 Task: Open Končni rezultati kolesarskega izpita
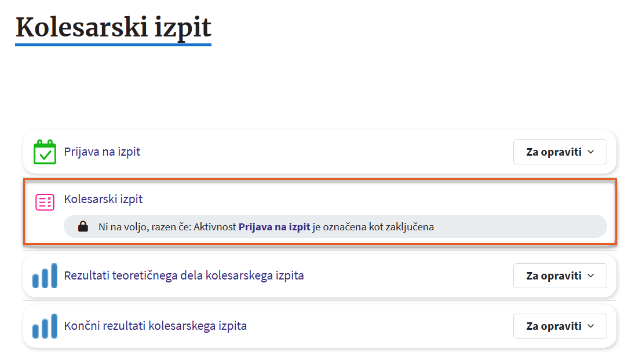tap(155, 326)
